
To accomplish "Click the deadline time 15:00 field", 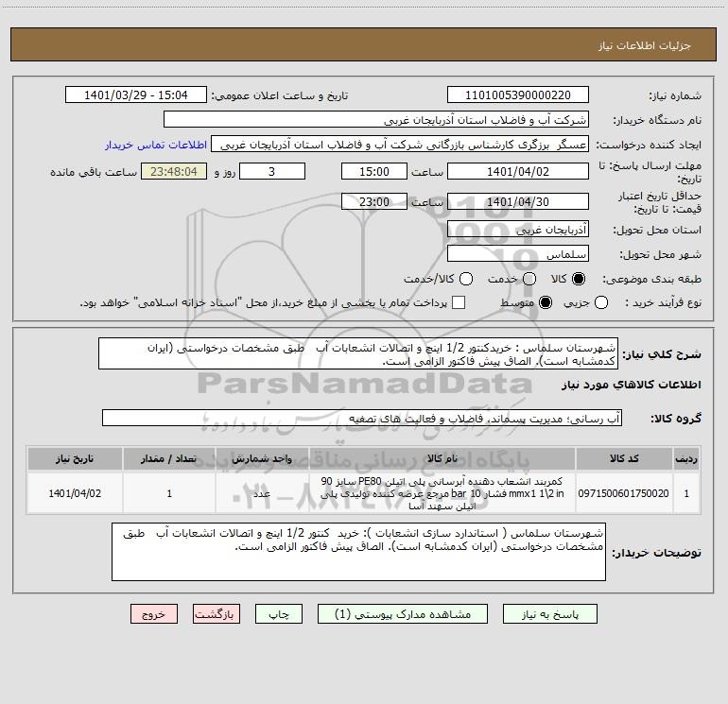I will pos(374,171).
